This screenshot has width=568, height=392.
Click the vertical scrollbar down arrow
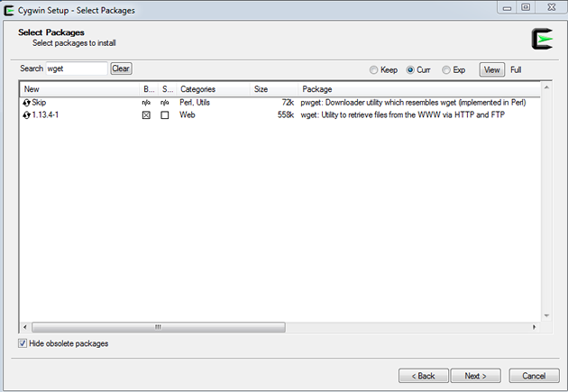click(x=546, y=316)
